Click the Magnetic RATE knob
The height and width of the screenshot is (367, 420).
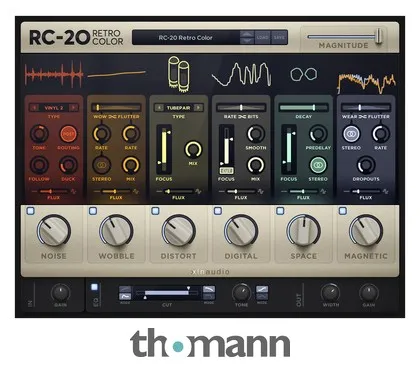click(380, 134)
